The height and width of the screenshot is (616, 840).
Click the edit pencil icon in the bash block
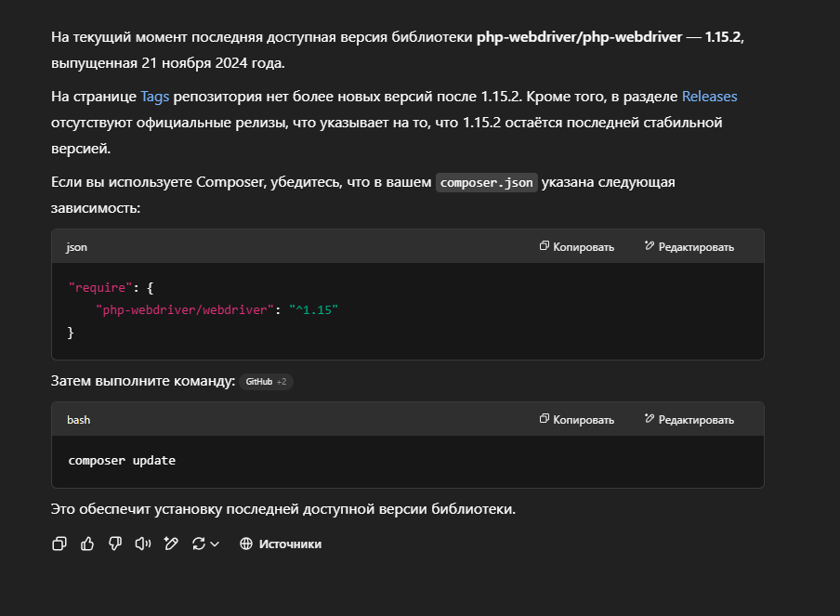pos(650,419)
